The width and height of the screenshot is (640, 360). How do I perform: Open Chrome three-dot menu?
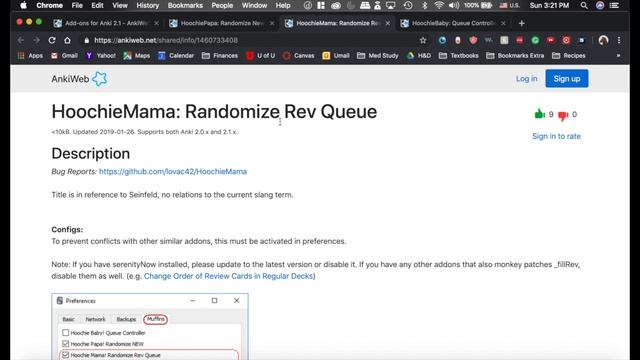point(619,40)
